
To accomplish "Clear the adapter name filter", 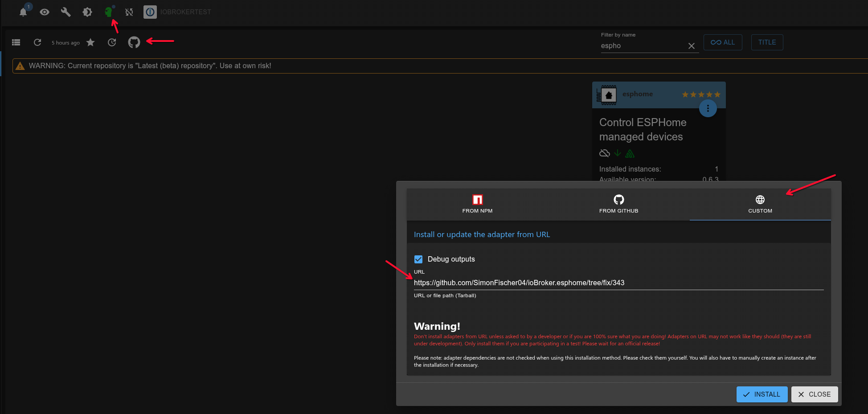I will pyautogui.click(x=692, y=46).
